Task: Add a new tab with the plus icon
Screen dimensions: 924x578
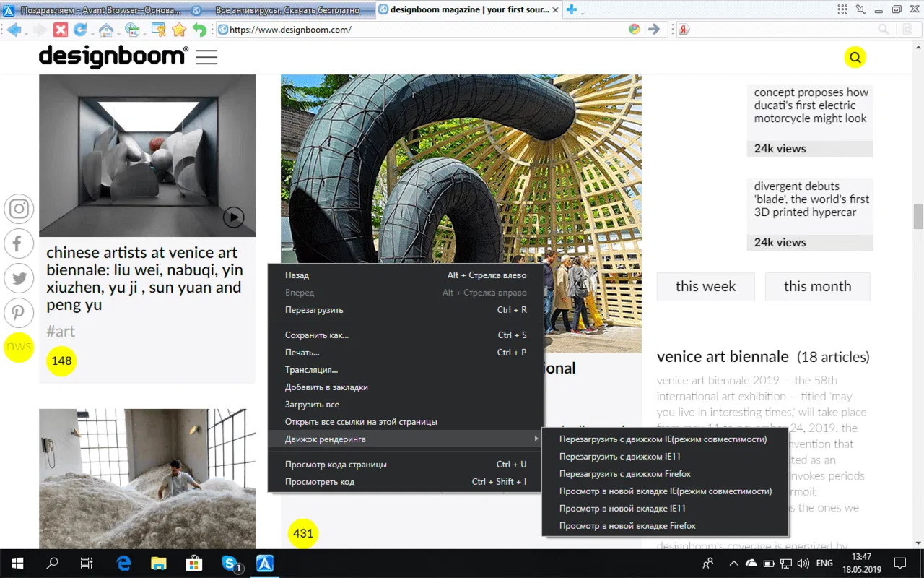Action: click(572, 9)
